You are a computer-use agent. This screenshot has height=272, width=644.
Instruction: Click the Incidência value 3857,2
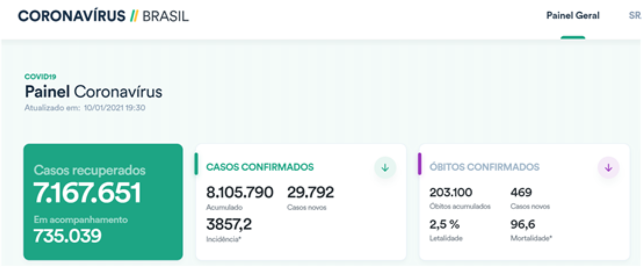[x=229, y=225]
